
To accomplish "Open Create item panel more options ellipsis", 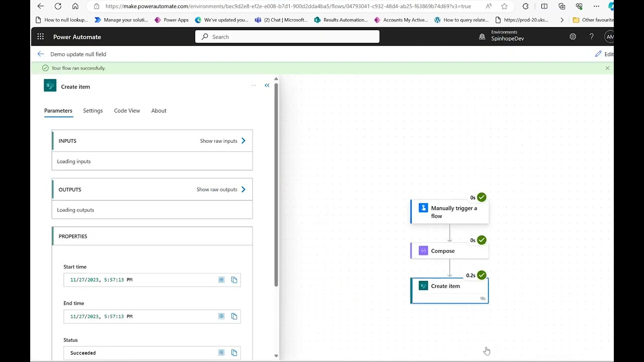I will (254, 85).
